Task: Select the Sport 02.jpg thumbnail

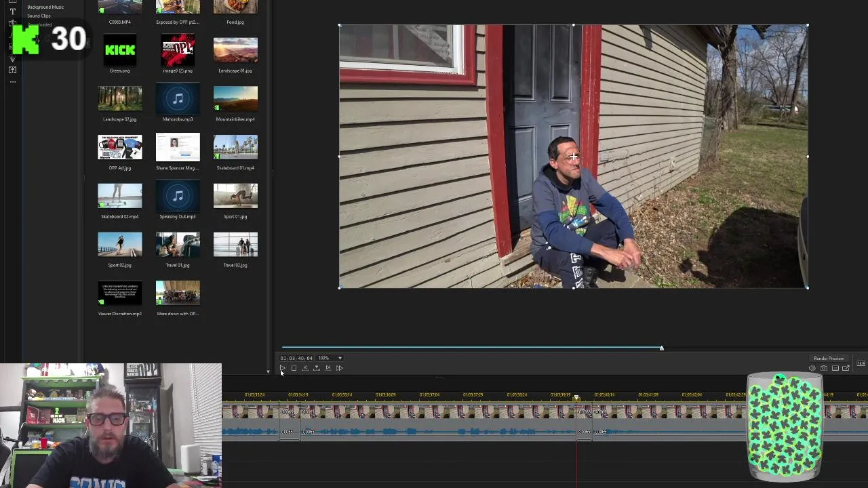Action: tap(120, 245)
